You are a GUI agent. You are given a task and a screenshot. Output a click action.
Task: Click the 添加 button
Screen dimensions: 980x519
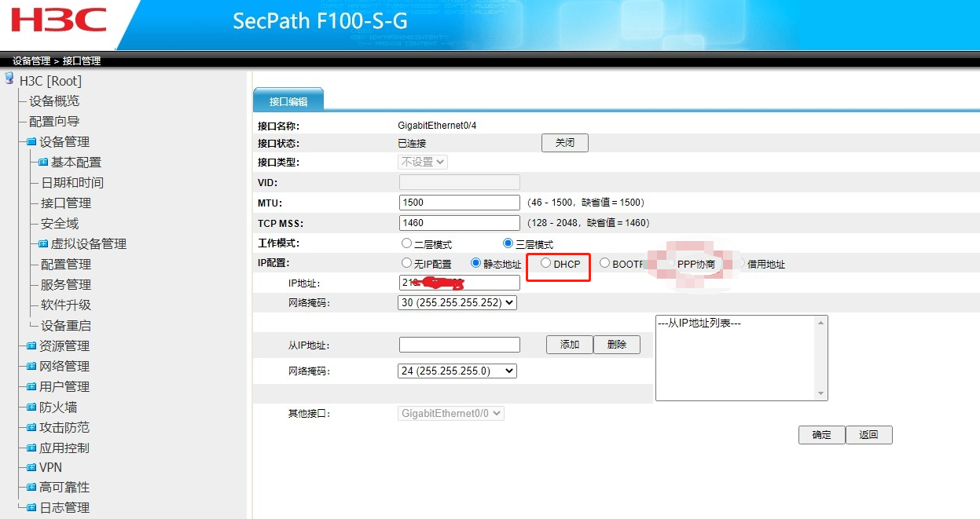coord(570,345)
